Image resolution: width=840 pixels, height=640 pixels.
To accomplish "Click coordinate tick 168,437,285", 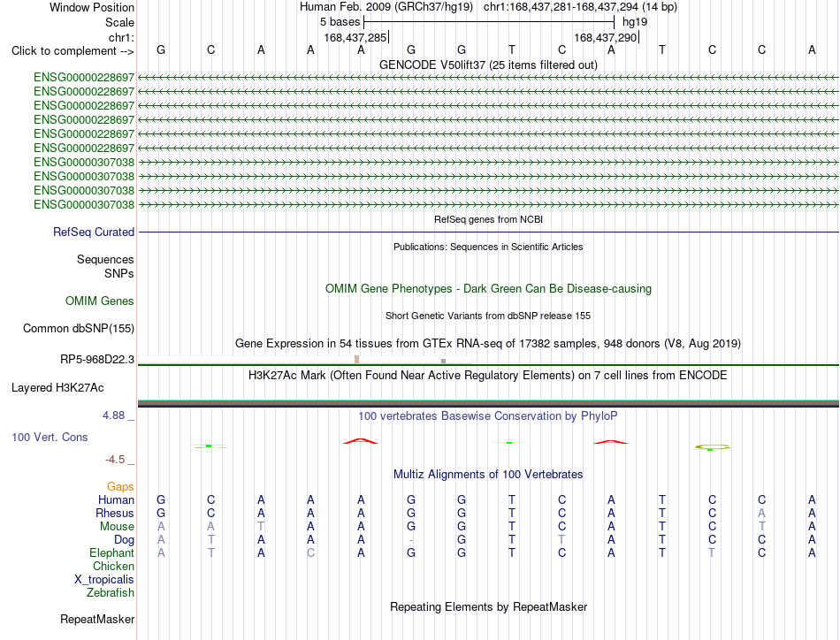I will coord(355,37).
